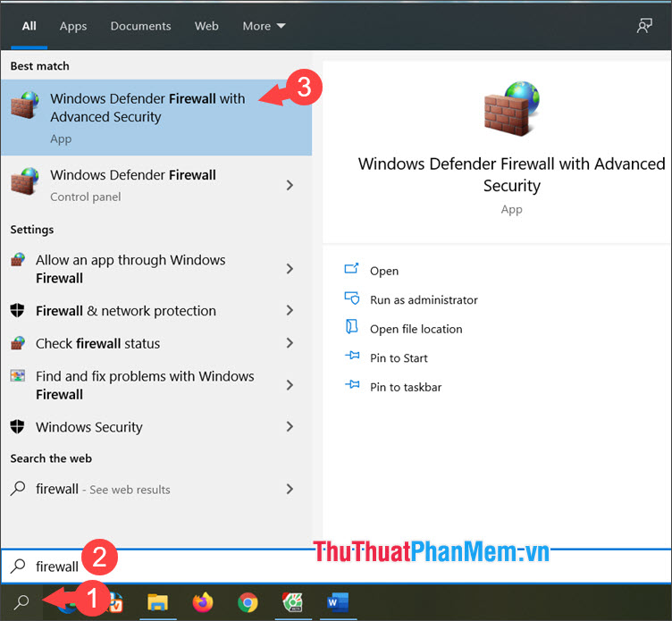Click the magnifier icon in search box

pos(18,566)
